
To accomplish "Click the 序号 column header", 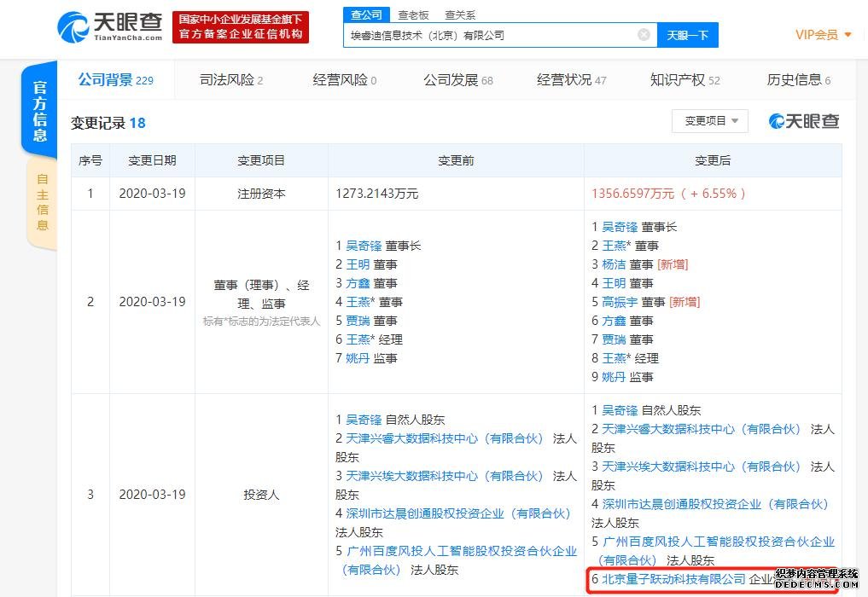I will tap(90, 160).
